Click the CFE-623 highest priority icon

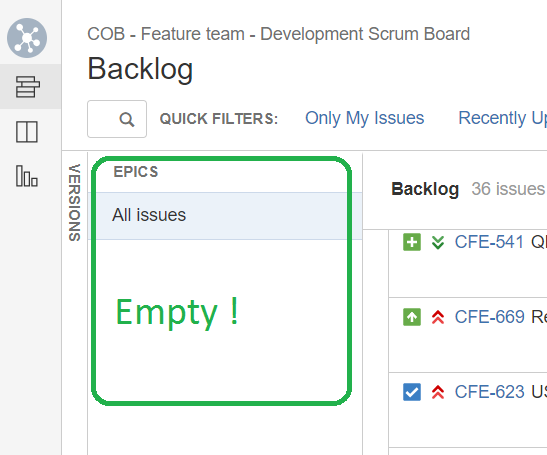coord(438,392)
